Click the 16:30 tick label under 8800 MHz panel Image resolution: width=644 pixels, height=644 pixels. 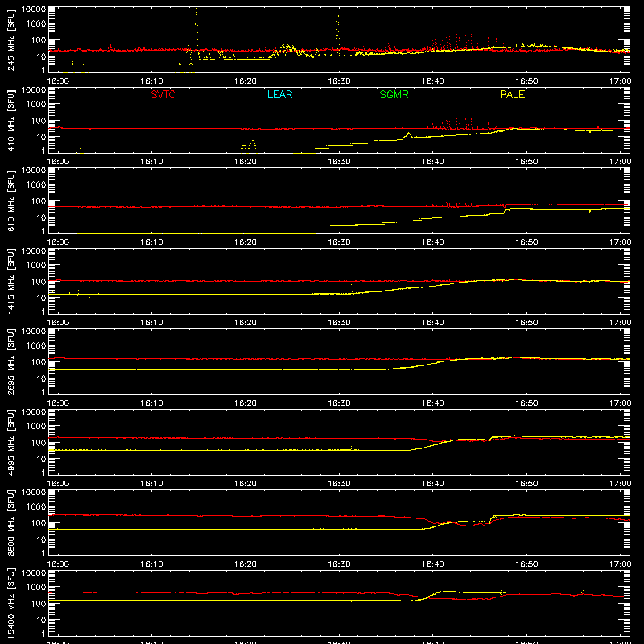click(339, 564)
